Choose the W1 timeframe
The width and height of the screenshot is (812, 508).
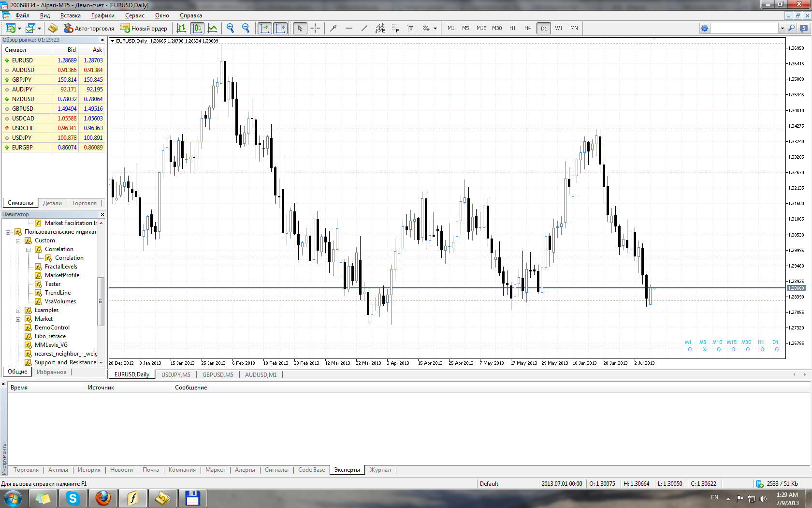559,28
